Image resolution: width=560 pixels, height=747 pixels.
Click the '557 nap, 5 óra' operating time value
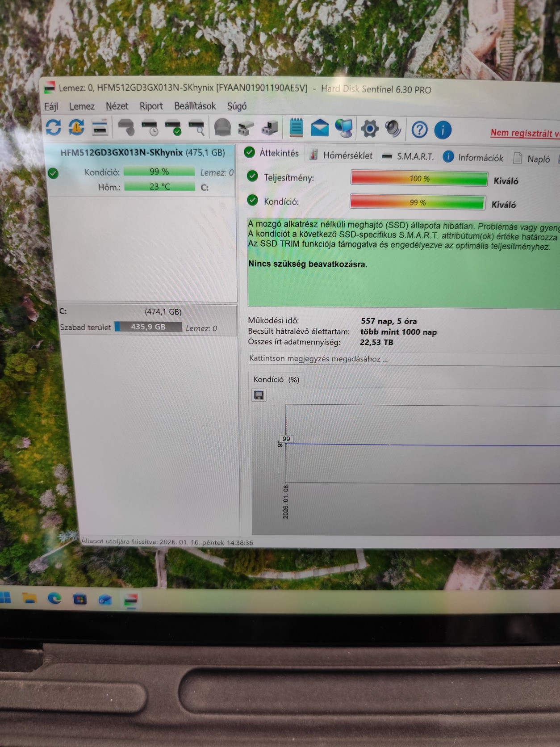389,321
